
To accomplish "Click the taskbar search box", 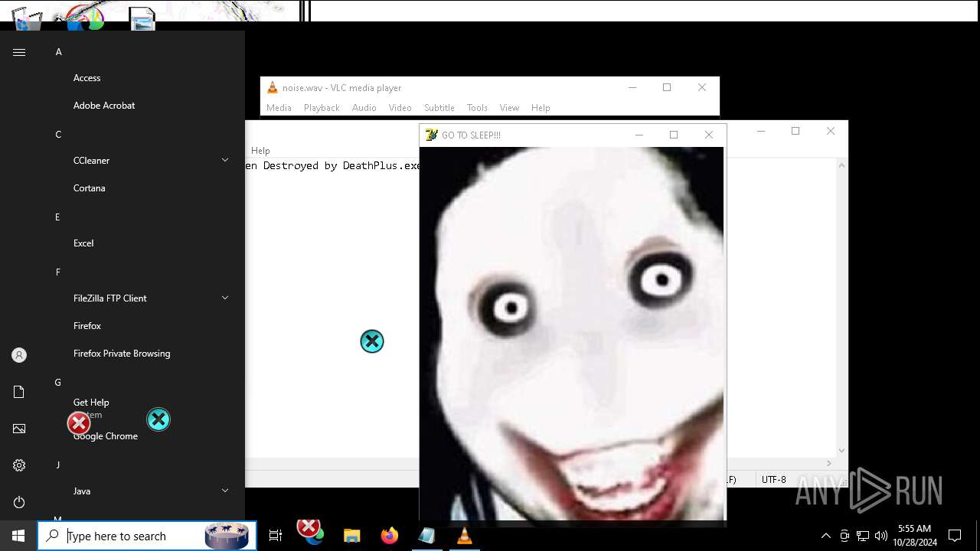I will [147, 536].
